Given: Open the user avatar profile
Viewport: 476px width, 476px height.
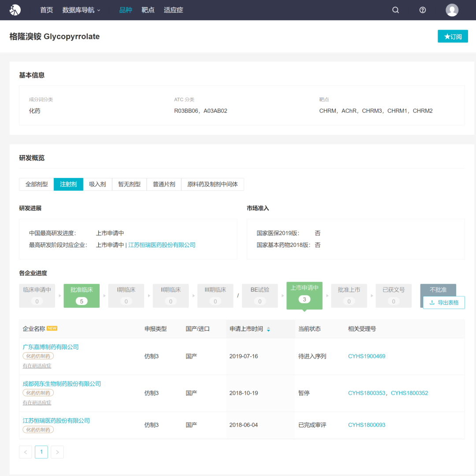Looking at the screenshot, I should pyautogui.click(x=452, y=10).
